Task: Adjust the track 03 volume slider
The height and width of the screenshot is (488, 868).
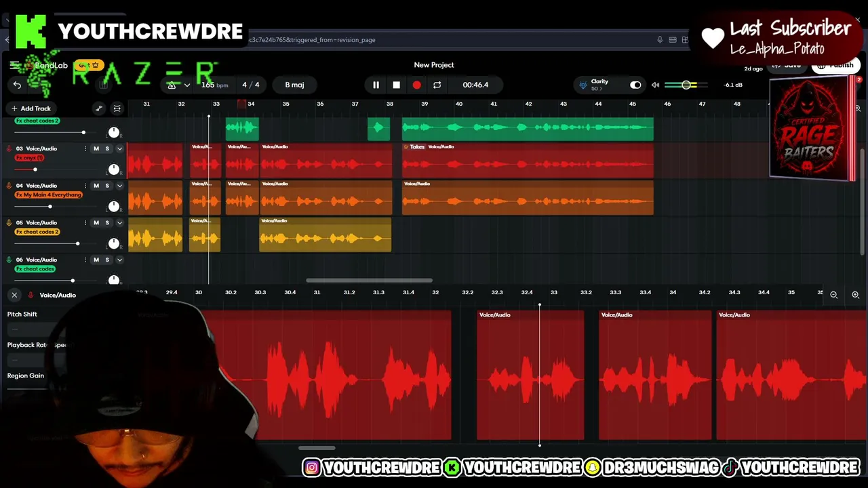Action: 35,169
